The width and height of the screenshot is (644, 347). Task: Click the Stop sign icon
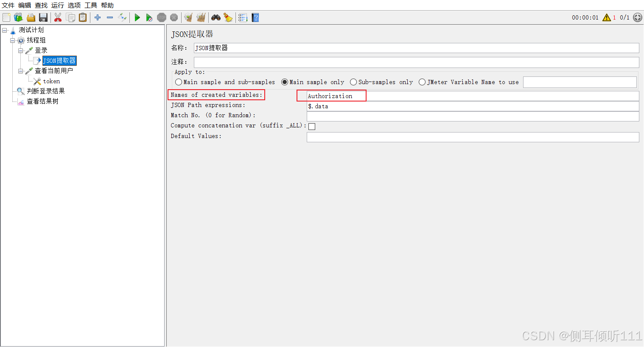click(x=162, y=17)
